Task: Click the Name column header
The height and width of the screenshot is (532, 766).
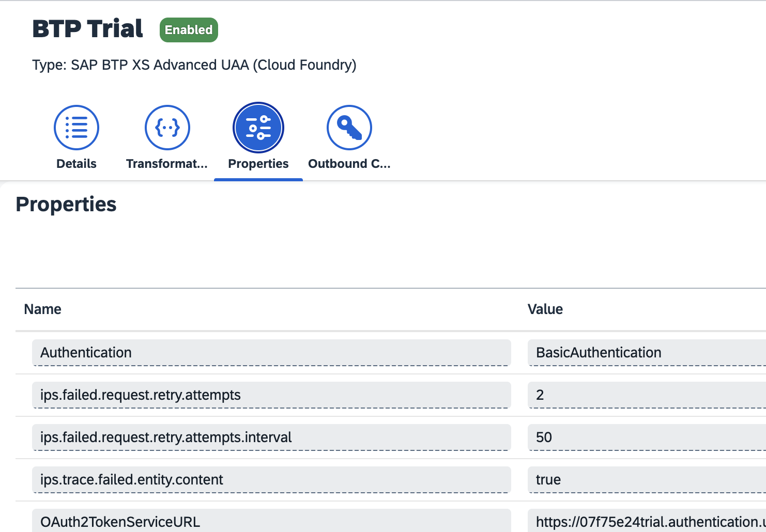Action: [x=43, y=309]
